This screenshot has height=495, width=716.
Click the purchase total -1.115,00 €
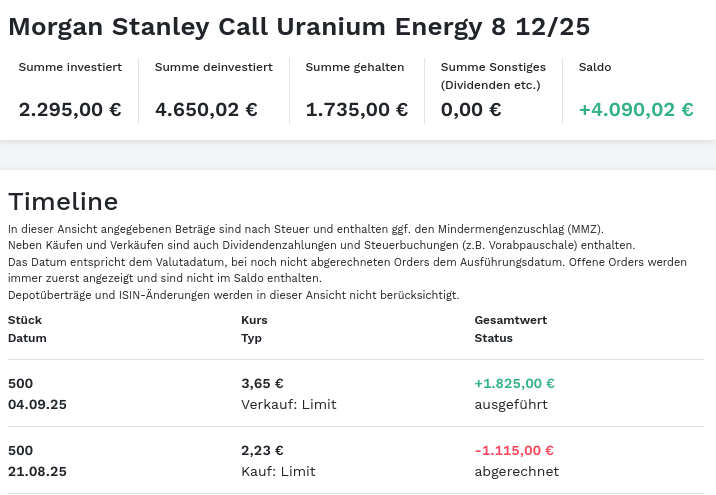tap(514, 450)
